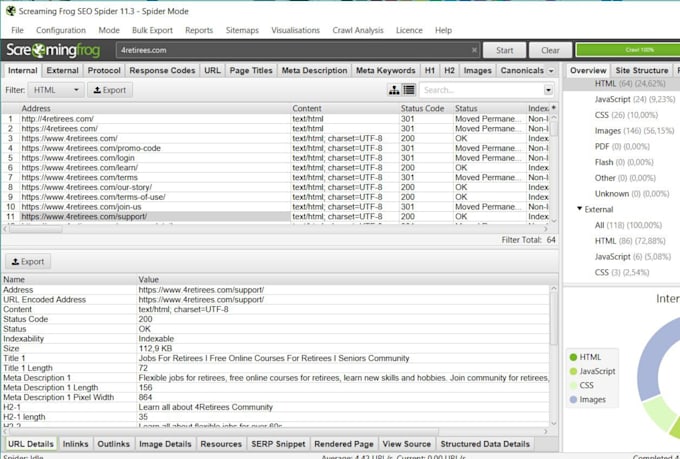Click the HTML green legend swatch

click(x=573, y=357)
